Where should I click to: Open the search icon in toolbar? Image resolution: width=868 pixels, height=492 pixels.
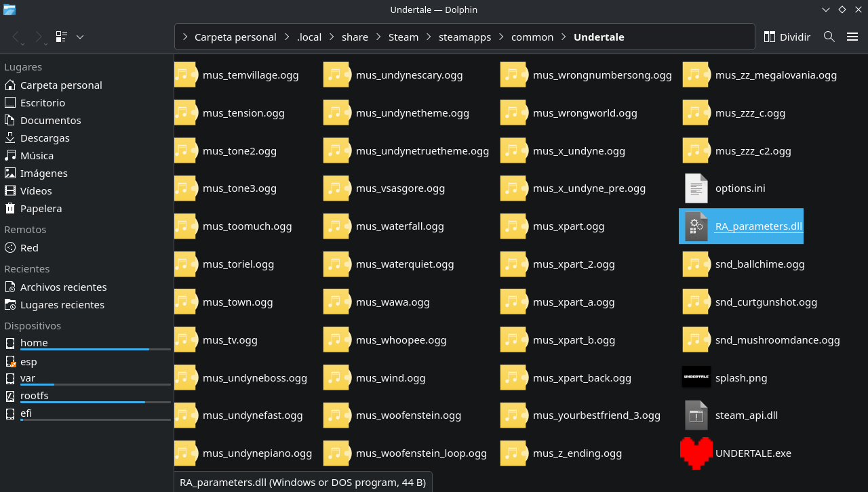(829, 37)
